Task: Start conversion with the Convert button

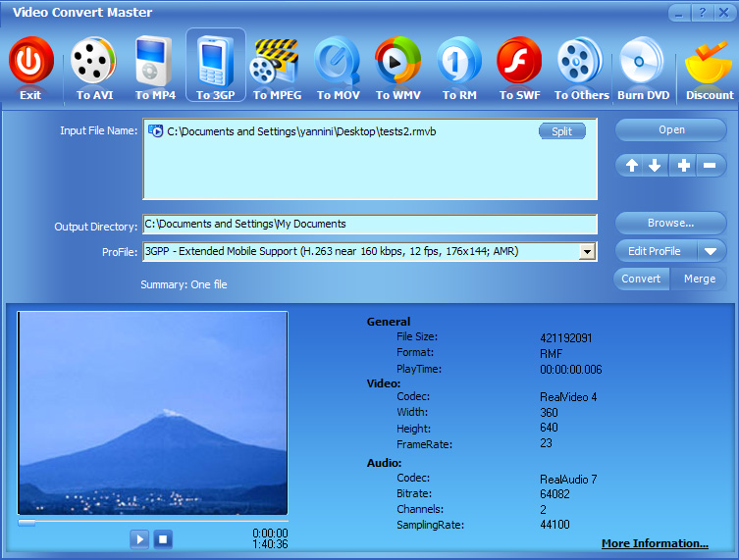Action: (641, 279)
